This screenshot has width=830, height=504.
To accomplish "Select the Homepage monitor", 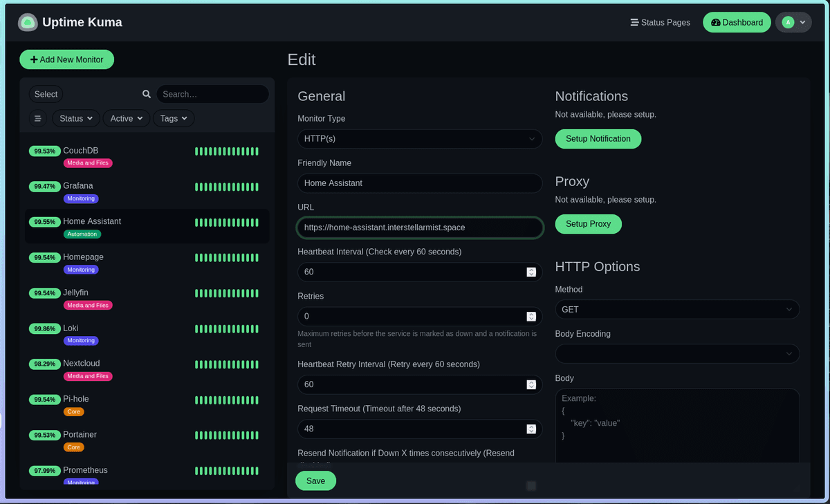I will (x=147, y=262).
